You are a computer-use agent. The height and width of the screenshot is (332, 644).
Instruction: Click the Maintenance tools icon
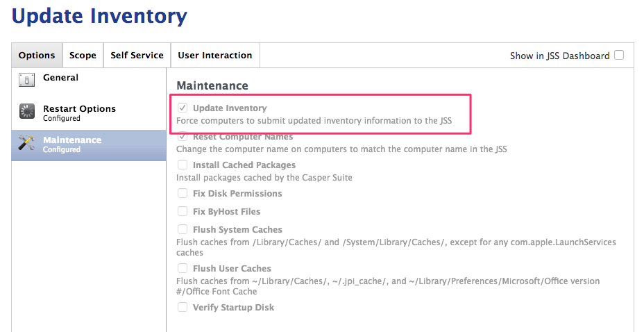tap(26, 143)
